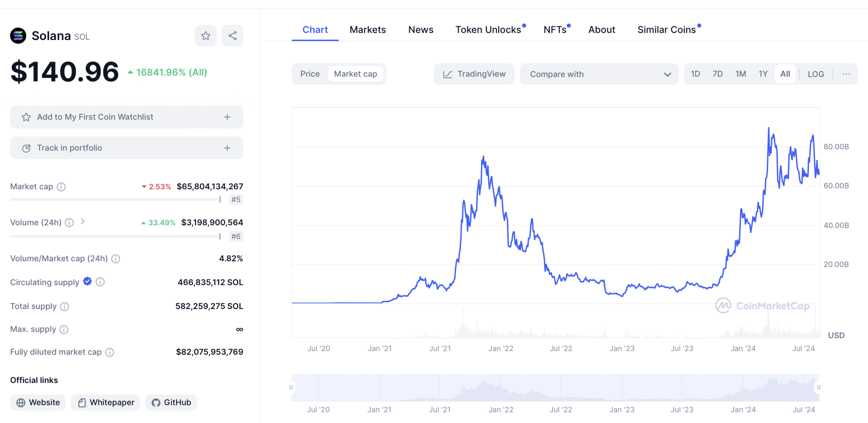
Task: Open the share icon button
Action: tap(233, 36)
